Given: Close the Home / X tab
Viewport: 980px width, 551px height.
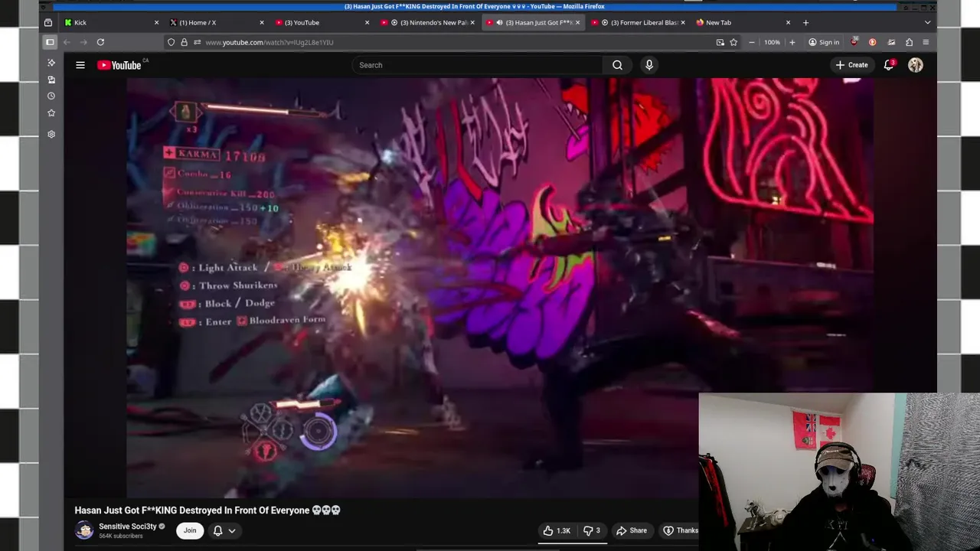Looking at the screenshot, I should (262, 23).
